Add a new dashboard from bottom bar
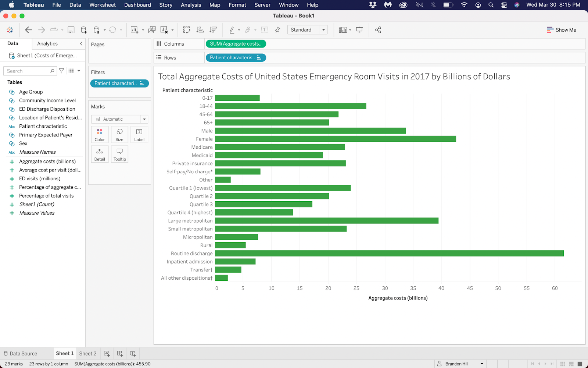Image resolution: width=588 pixels, height=368 pixels. click(x=120, y=354)
